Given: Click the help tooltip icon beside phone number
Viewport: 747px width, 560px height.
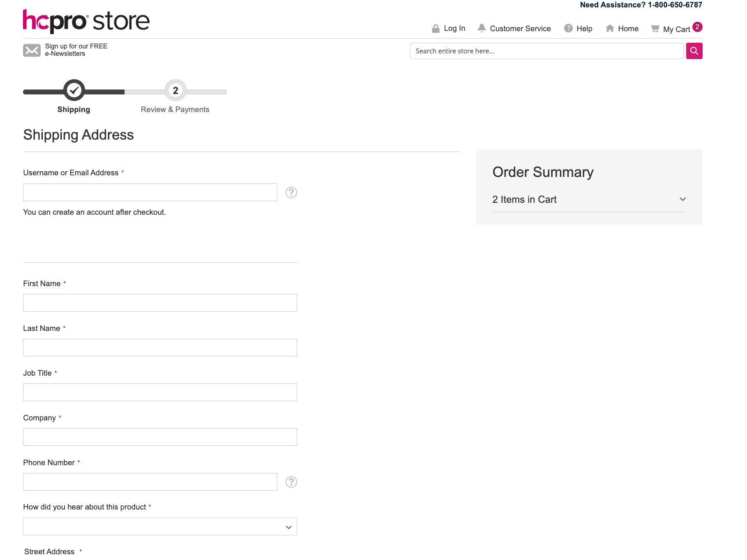Looking at the screenshot, I should click(291, 482).
